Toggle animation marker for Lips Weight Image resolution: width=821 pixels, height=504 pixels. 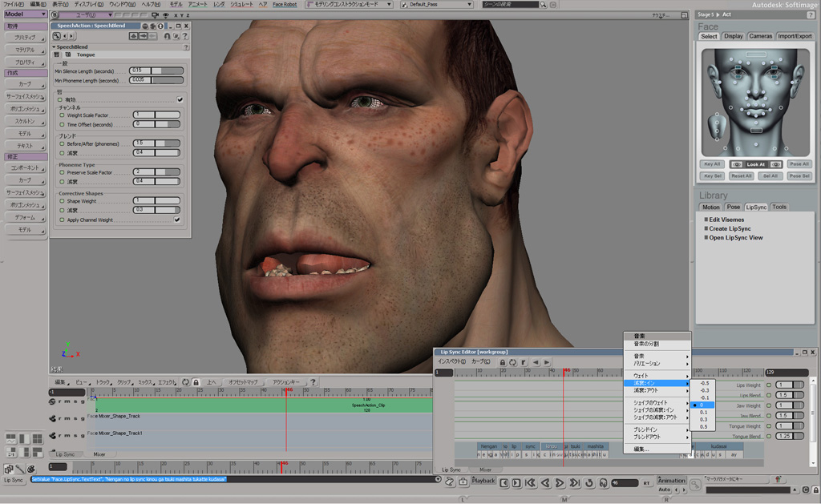(x=768, y=385)
